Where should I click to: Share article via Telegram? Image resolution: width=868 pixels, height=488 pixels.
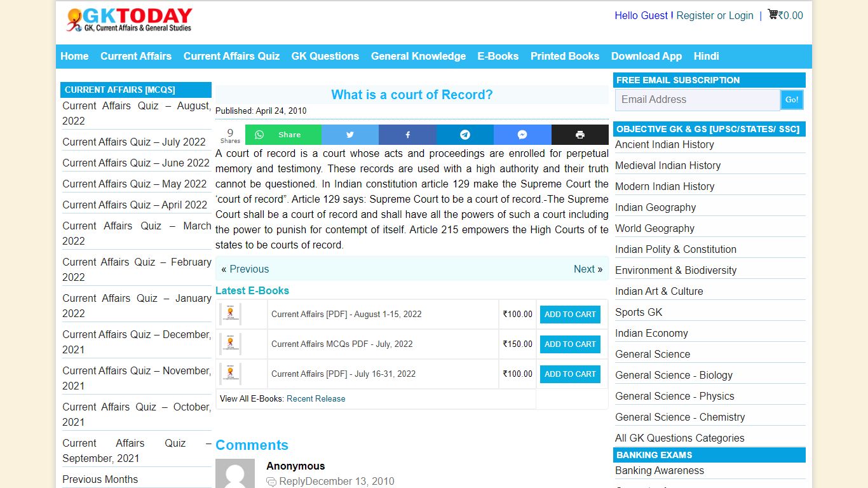click(x=465, y=135)
